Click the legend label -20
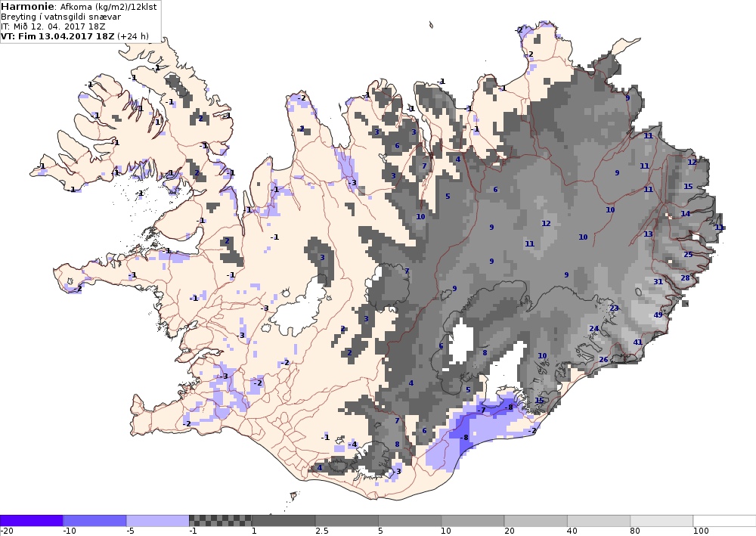The width and height of the screenshot is (756, 536). (6, 531)
